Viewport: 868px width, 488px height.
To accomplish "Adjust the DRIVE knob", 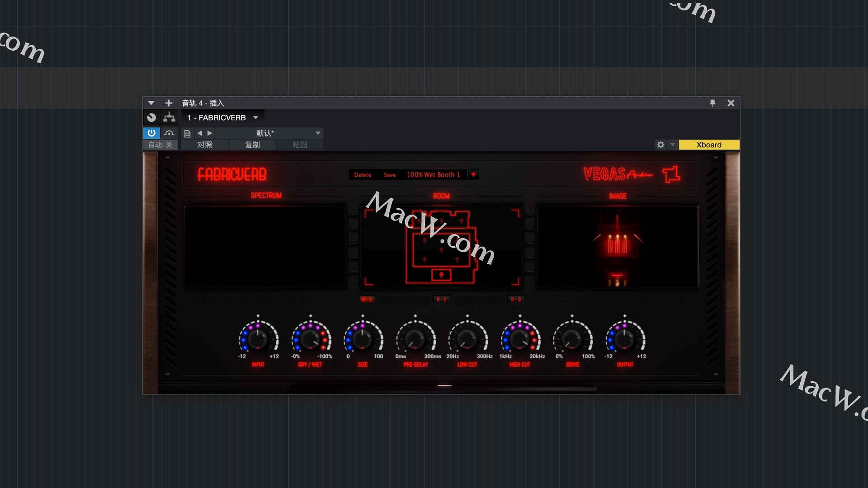I will click(572, 339).
